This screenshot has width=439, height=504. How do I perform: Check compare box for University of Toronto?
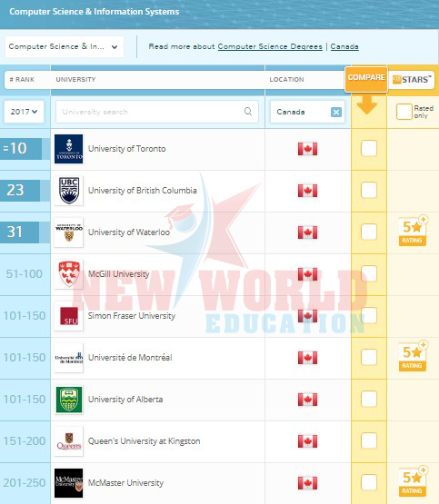pyautogui.click(x=369, y=149)
